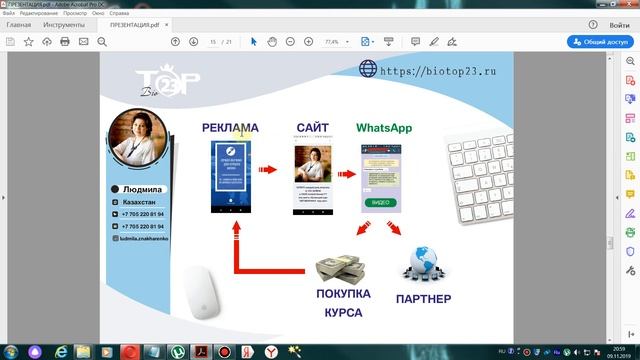Add a sticky note comment from the toolbar
Image resolution: width=640 pixels, height=360 pixels.
tap(416, 42)
